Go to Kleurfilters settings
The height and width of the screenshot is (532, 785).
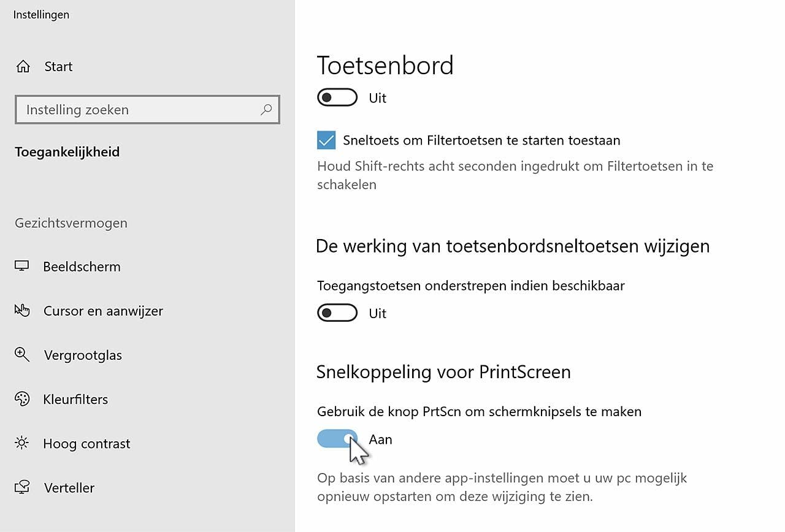coord(75,399)
